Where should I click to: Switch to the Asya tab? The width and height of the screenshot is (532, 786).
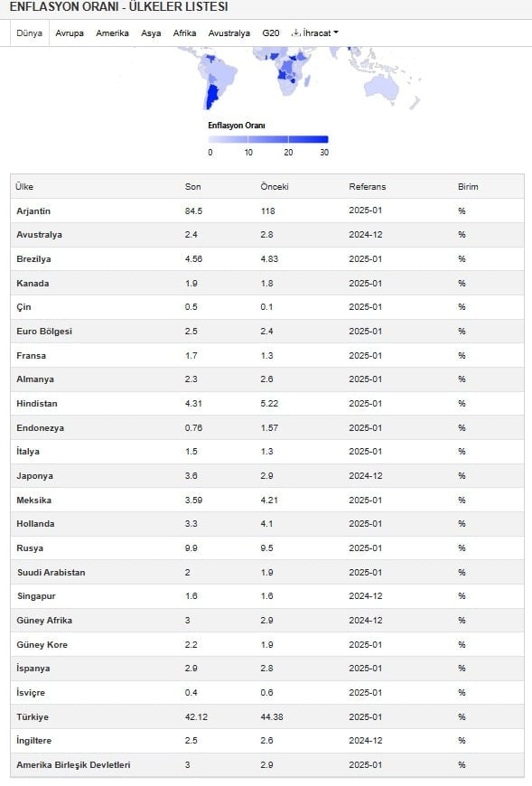point(151,33)
